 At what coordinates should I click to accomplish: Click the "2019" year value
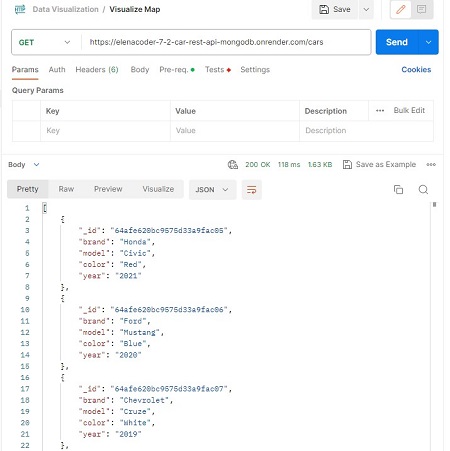point(128,434)
